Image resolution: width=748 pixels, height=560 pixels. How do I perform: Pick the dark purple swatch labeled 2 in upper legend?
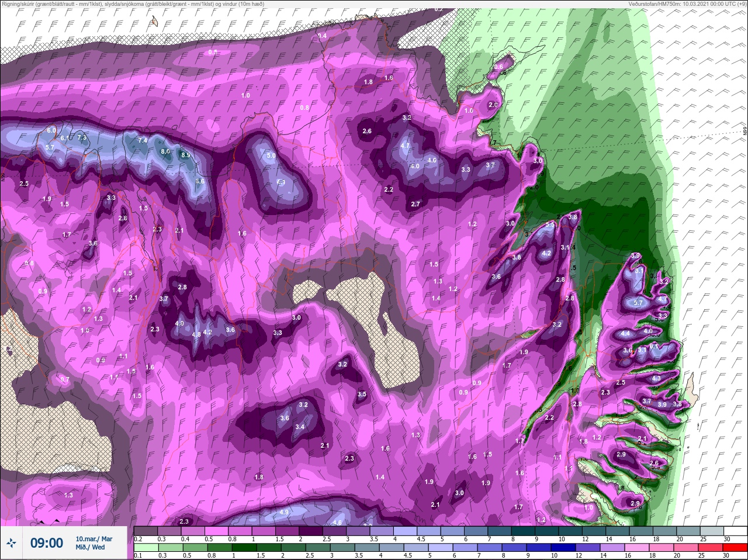pyautogui.click(x=311, y=531)
